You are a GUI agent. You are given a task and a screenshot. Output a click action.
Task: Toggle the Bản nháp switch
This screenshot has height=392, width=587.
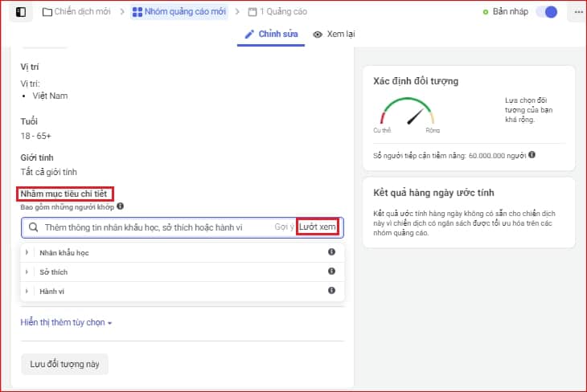[547, 12]
